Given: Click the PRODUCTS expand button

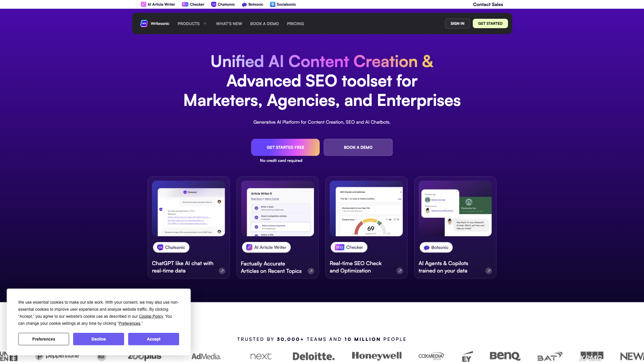Looking at the screenshot, I should (205, 23).
